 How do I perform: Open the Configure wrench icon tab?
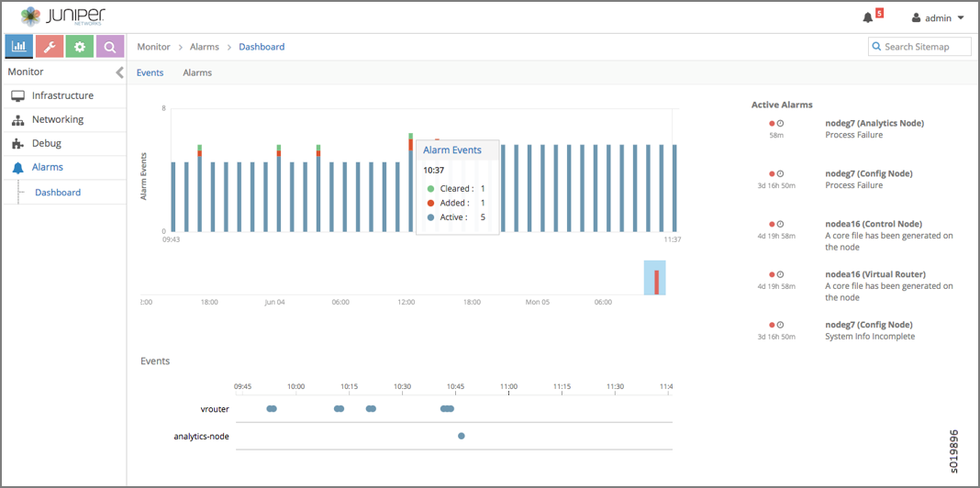pyautogui.click(x=50, y=47)
